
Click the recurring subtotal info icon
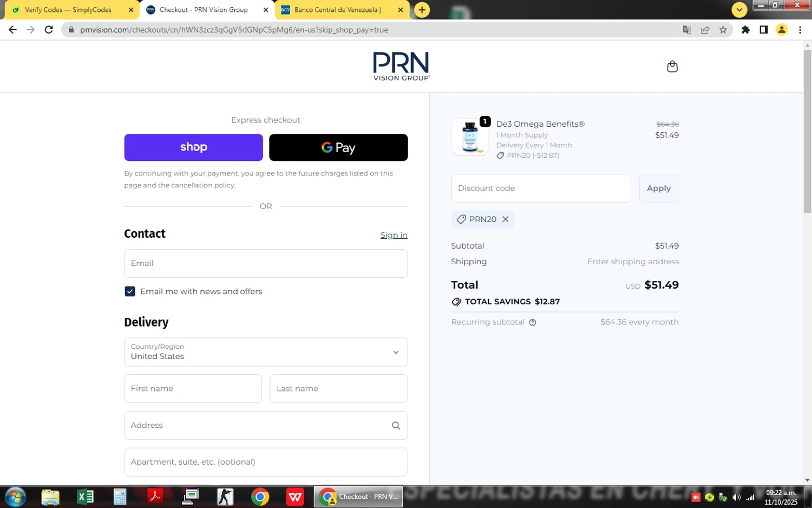click(533, 322)
